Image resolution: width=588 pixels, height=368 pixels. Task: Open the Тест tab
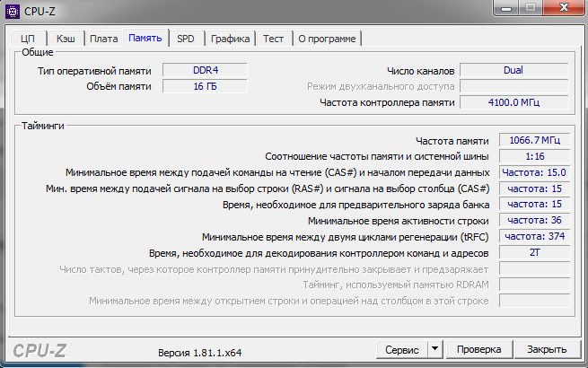(274, 39)
